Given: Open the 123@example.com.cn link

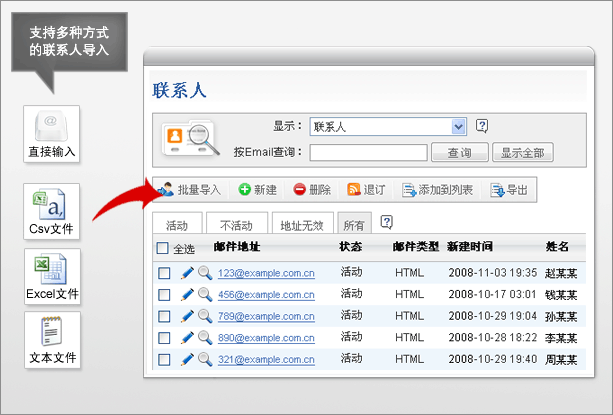Looking at the screenshot, I should tap(266, 273).
